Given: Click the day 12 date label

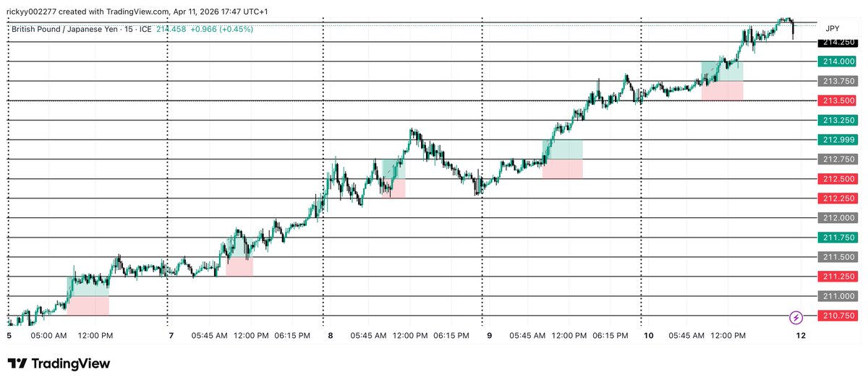Looking at the screenshot, I should pos(801,336).
